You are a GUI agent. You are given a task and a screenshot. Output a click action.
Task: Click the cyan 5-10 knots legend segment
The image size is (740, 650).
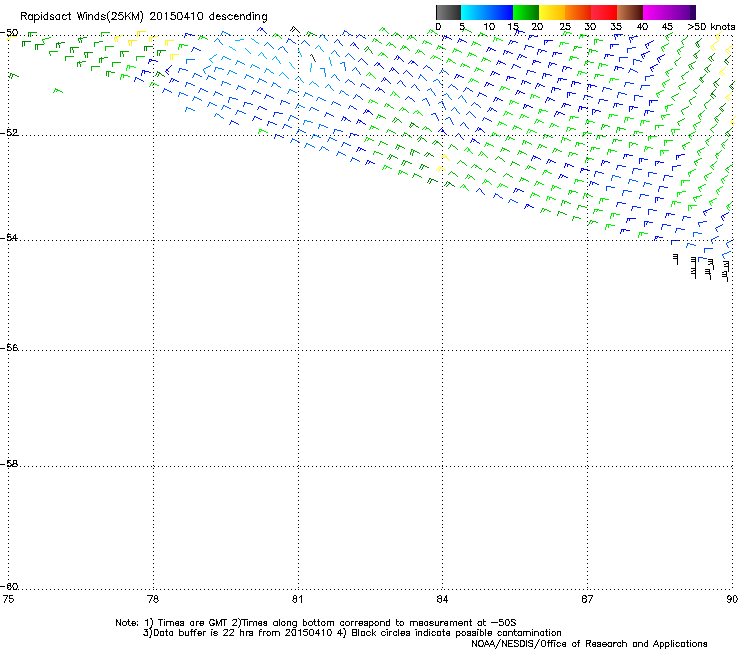473,12
